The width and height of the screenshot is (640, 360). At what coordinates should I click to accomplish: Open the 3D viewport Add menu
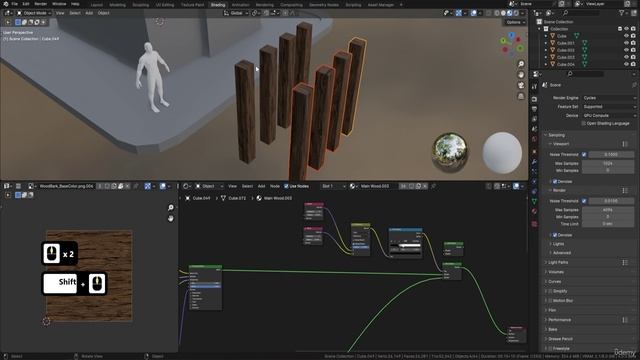pyautogui.click(x=89, y=13)
